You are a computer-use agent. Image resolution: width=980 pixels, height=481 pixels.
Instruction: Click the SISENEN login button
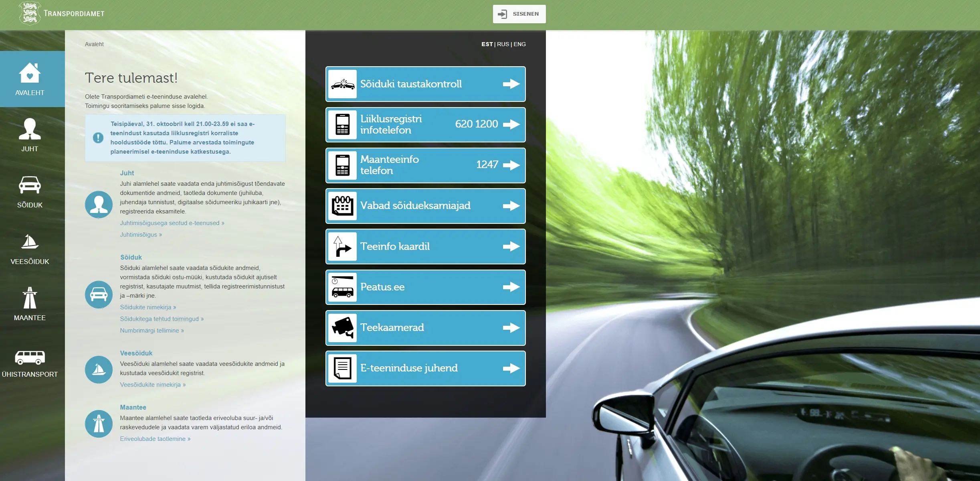[519, 14]
